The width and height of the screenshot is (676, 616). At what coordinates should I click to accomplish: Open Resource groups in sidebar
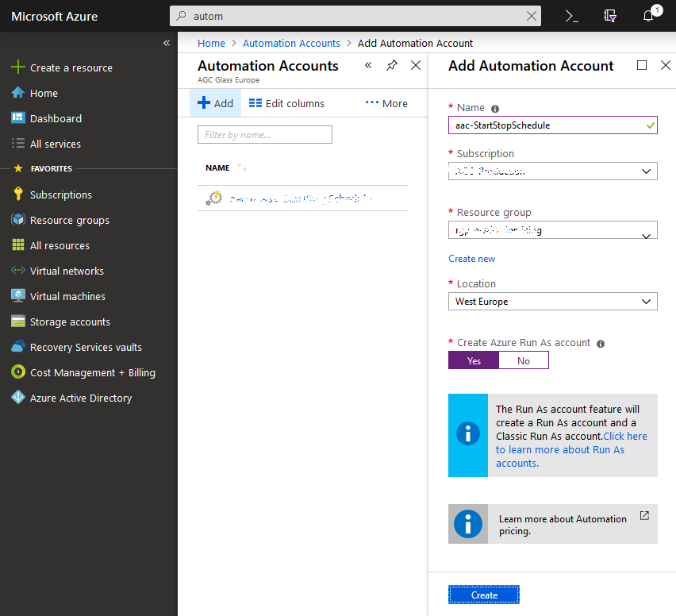tap(69, 220)
